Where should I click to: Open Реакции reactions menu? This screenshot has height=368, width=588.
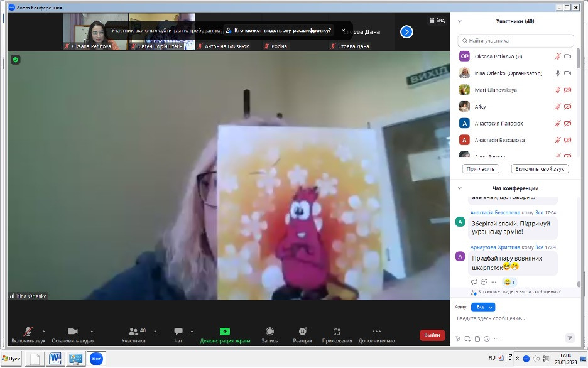pos(302,335)
